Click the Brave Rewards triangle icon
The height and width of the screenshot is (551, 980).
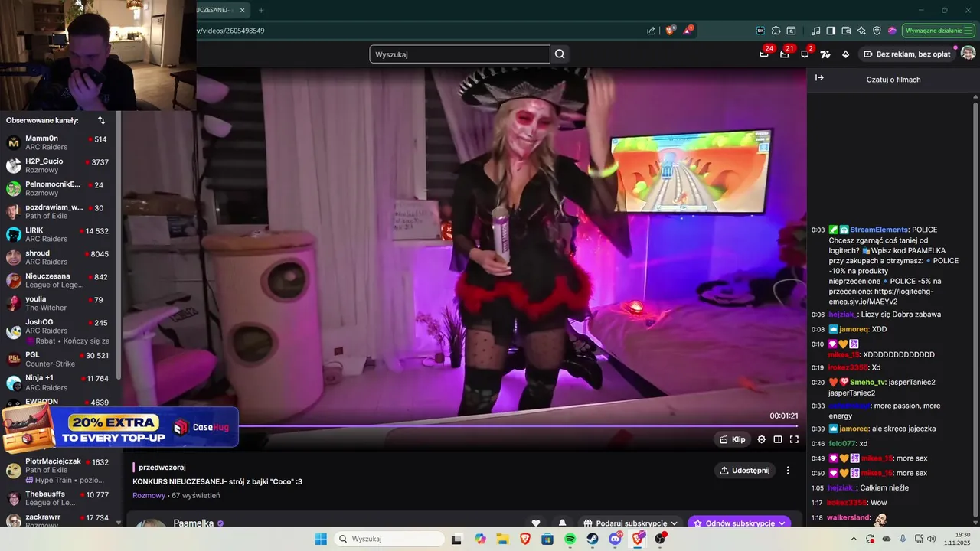coord(688,31)
